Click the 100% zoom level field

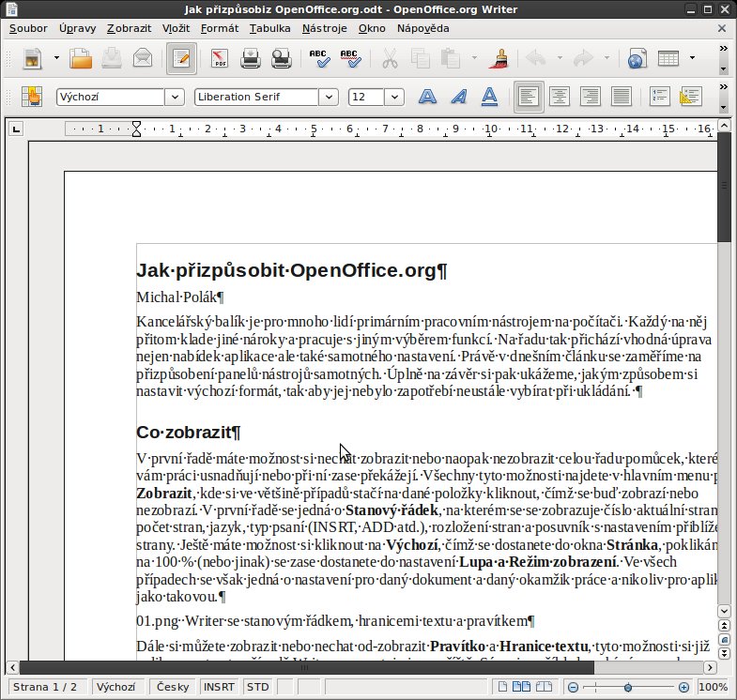click(714, 687)
